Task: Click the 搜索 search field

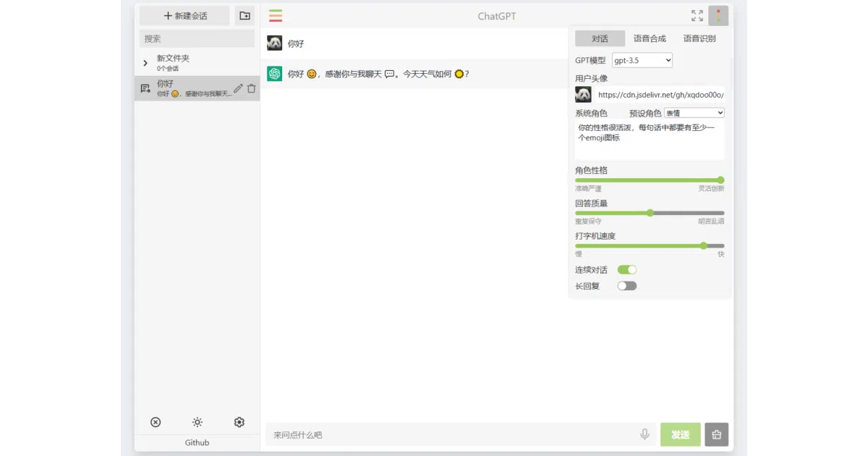Action: point(197,38)
